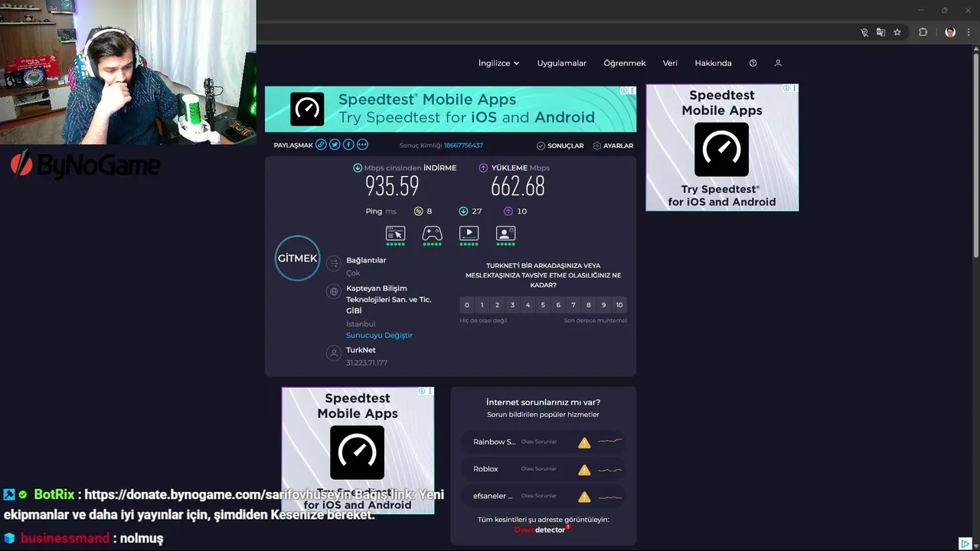Open the Hakkında menu
Screen dimensions: 980x551
point(713,63)
